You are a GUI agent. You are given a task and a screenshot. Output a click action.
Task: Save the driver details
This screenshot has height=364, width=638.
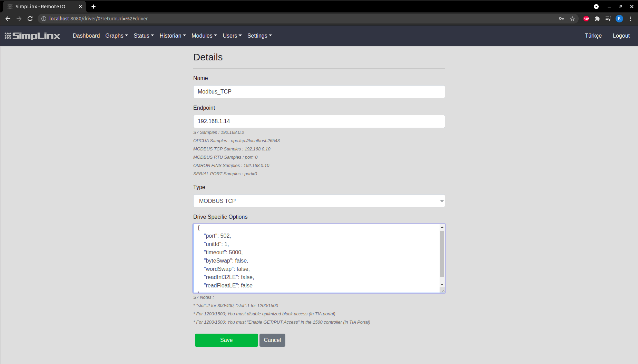(x=226, y=340)
